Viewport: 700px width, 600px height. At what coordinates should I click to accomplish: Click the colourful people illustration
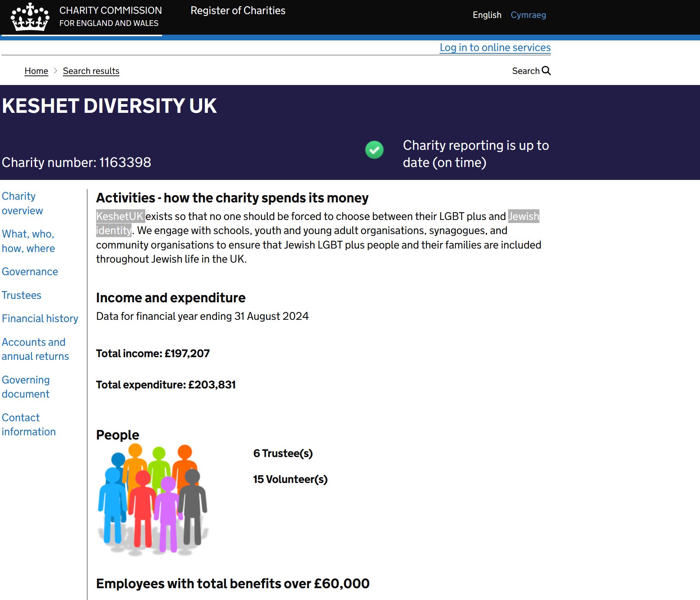(153, 499)
